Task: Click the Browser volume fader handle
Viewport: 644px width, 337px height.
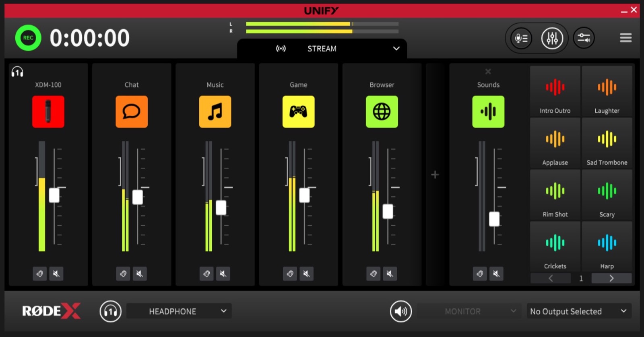Action: point(388,212)
